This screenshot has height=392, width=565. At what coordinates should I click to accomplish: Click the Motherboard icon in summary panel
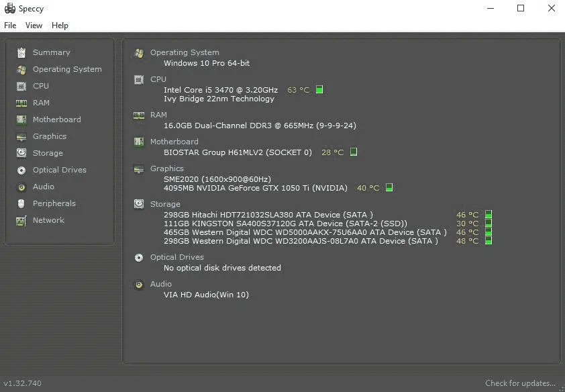point(139,142)
